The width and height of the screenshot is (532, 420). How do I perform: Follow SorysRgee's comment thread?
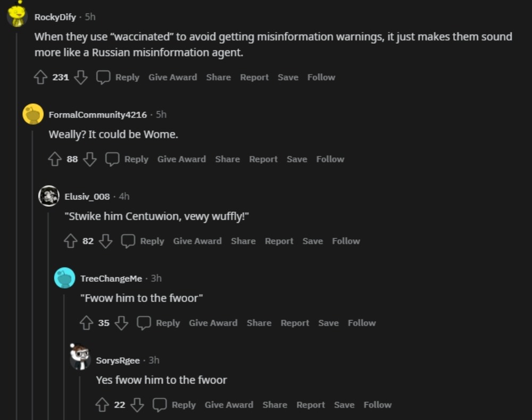pos(377,405)
